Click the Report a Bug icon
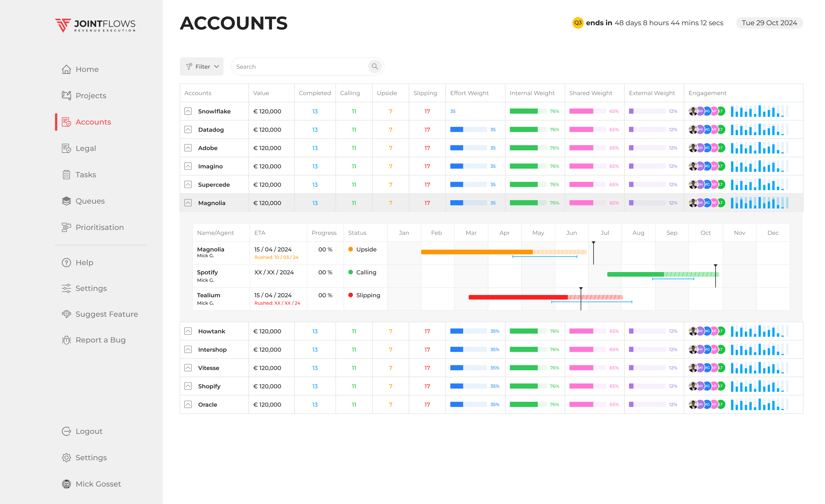The width and height of the screenshot is (825, 504). point(66,340)
